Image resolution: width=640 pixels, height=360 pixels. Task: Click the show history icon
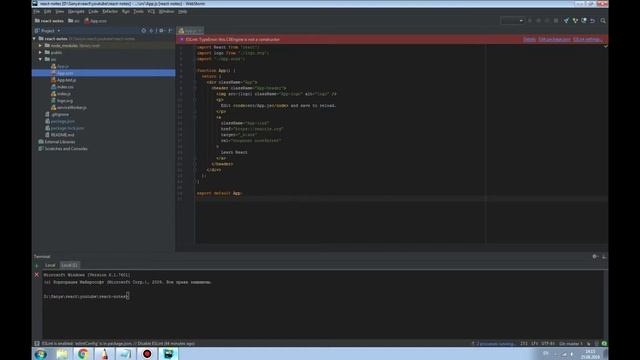584,20
